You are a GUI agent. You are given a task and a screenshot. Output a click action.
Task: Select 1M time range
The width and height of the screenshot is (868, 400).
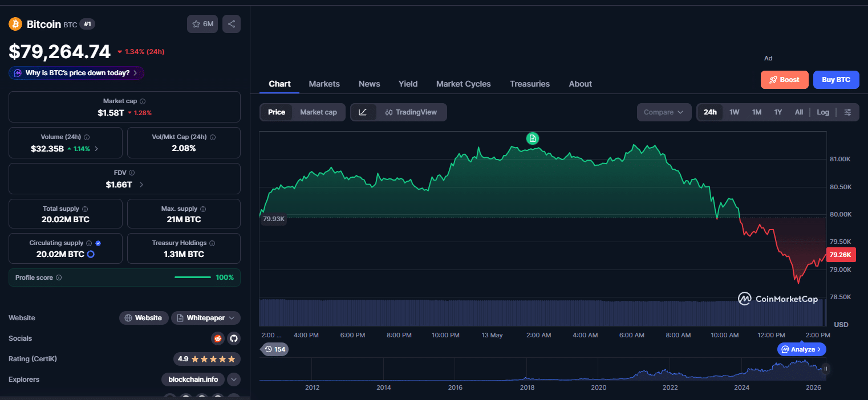[x=757, y=112]
